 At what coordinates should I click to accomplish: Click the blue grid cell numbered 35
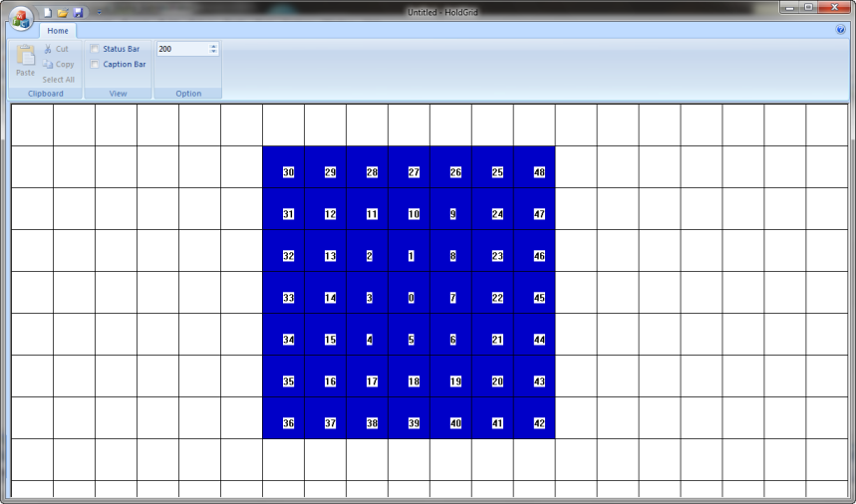coord(283,376)
